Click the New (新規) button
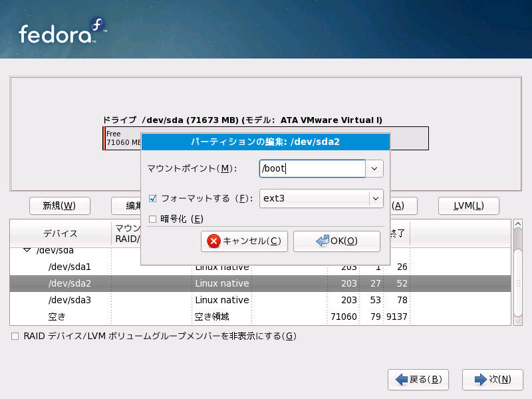 coord(60,205)
